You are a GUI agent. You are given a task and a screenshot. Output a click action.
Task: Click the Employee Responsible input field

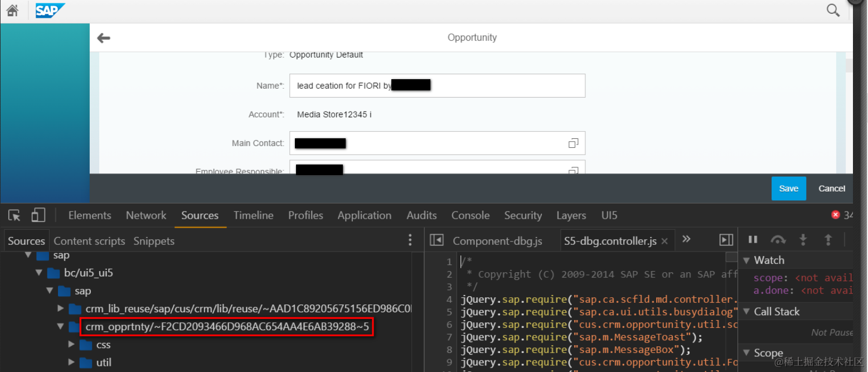(x=437, y=168)
